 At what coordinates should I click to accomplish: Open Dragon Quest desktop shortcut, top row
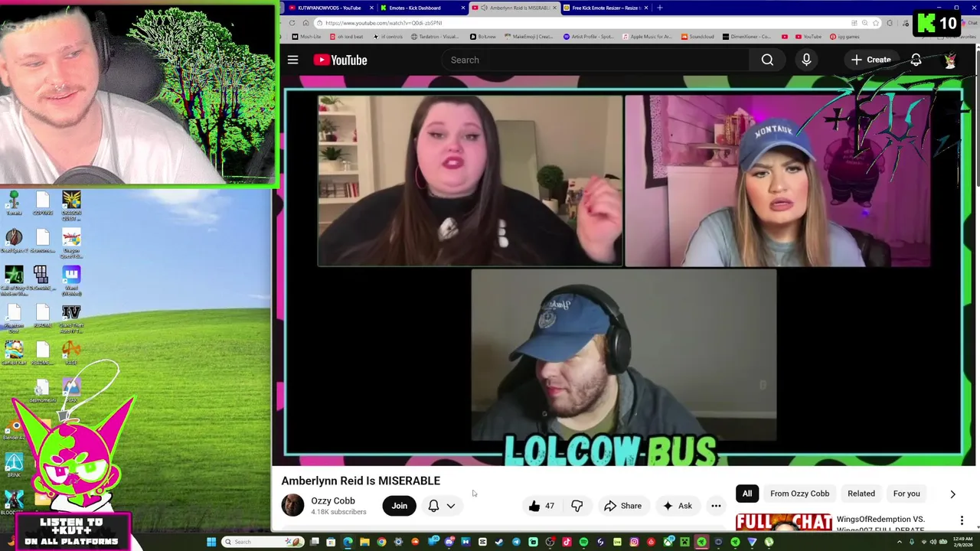point(71,205)
